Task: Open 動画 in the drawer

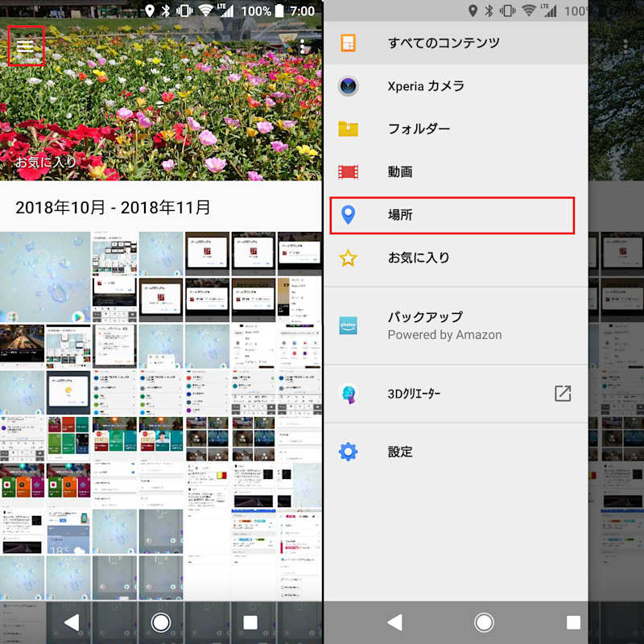Action: tap(456, 171)
